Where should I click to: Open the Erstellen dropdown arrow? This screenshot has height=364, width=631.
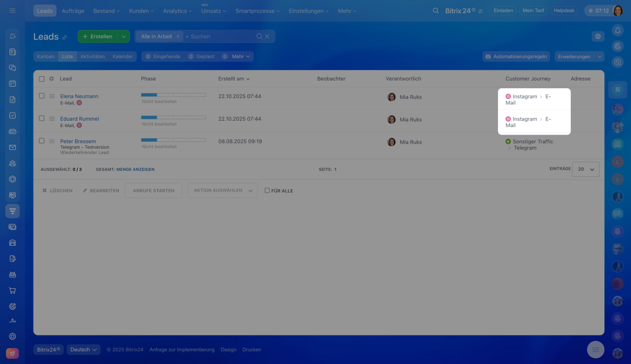coord(124,36)
